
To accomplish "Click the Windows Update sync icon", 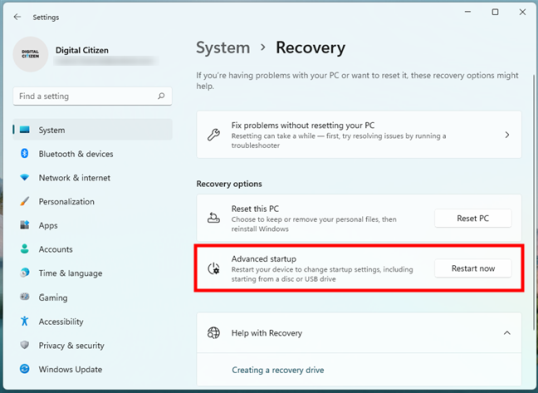I will [25, 369].
